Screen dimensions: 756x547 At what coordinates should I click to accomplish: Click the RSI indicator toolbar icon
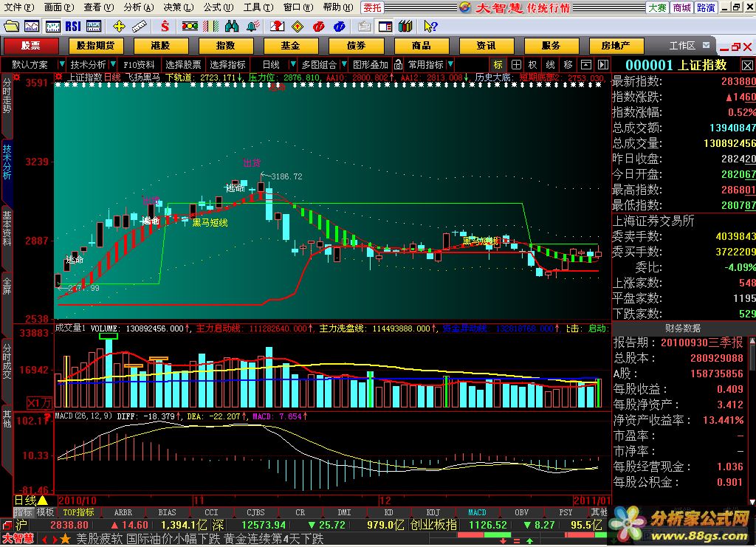(x=73, y=26)
